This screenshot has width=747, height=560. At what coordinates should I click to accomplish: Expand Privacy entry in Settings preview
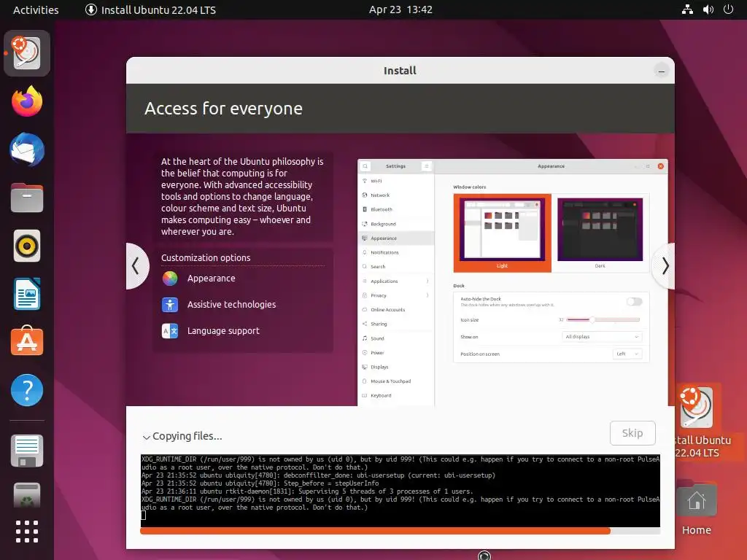[396, 295]
